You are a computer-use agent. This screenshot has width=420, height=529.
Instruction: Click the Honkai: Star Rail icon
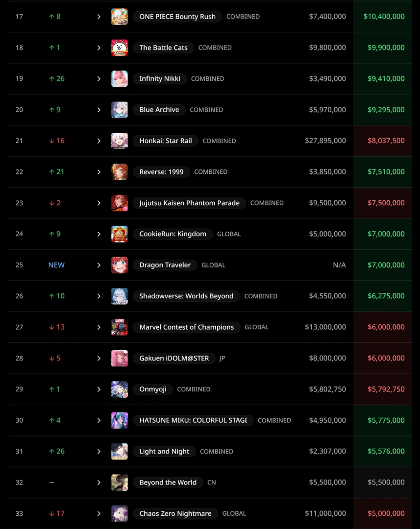tap(120, 141)
